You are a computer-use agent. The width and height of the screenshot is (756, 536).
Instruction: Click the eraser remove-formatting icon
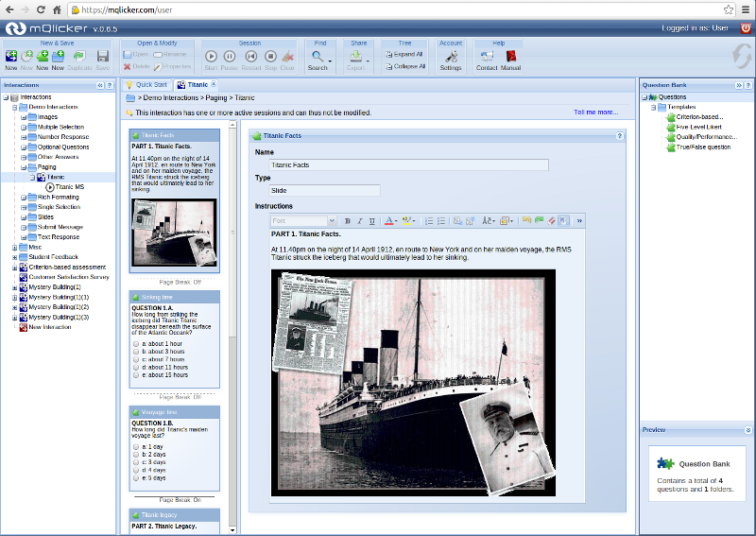click(x=551, y=220)
